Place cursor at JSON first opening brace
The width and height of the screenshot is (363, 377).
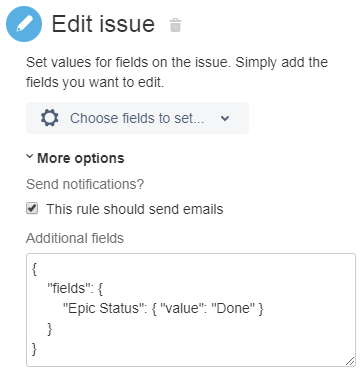(34, 269)
